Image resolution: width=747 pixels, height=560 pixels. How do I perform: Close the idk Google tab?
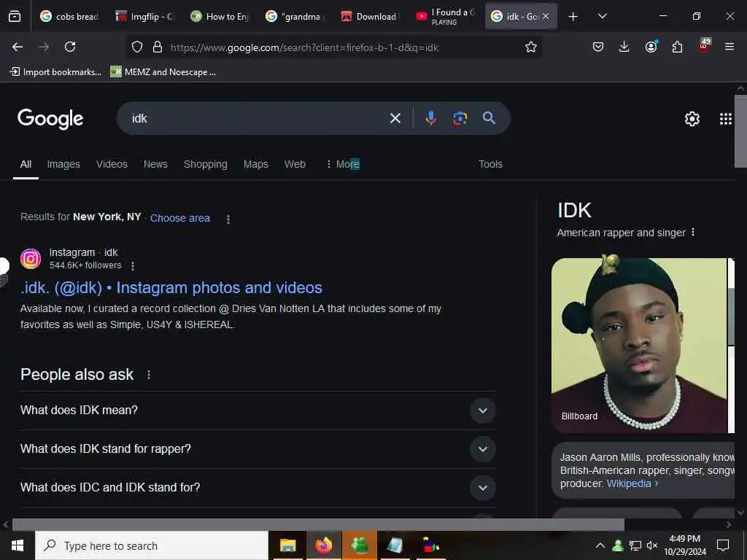(x=546, y=16)
